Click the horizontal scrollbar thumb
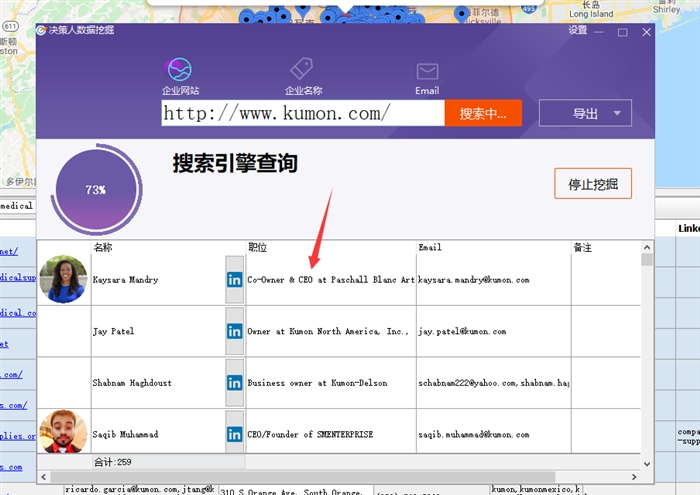Screen dimensions: 700x495 pyautogui.click(x=303, y=477)
